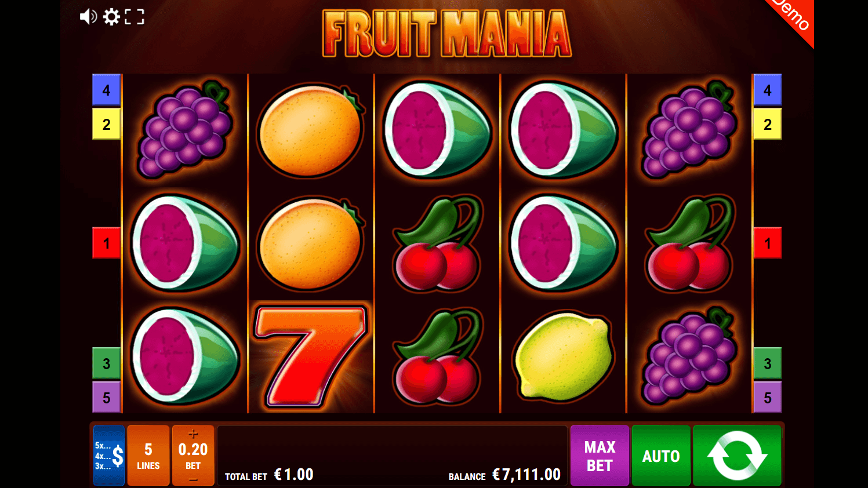Click the green spin arrows button

pos(737,456)
